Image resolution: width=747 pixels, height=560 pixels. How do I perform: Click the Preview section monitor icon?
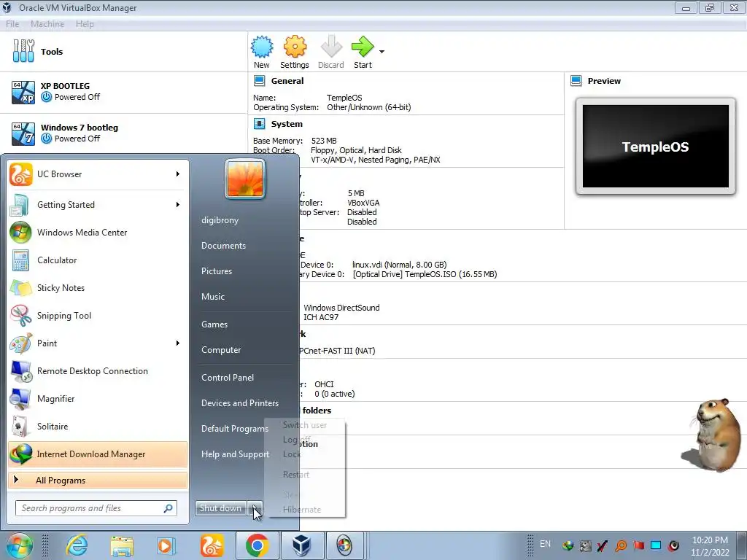[576, 81]
